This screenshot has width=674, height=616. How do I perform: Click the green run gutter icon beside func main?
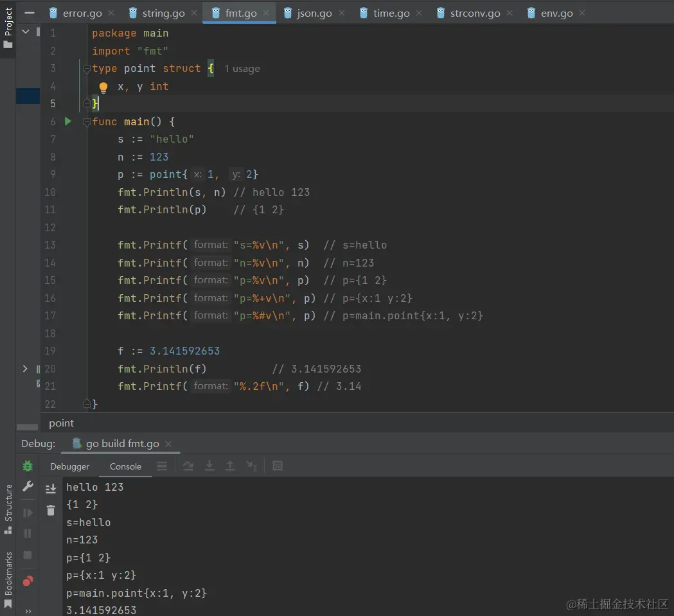coord(68,121)
